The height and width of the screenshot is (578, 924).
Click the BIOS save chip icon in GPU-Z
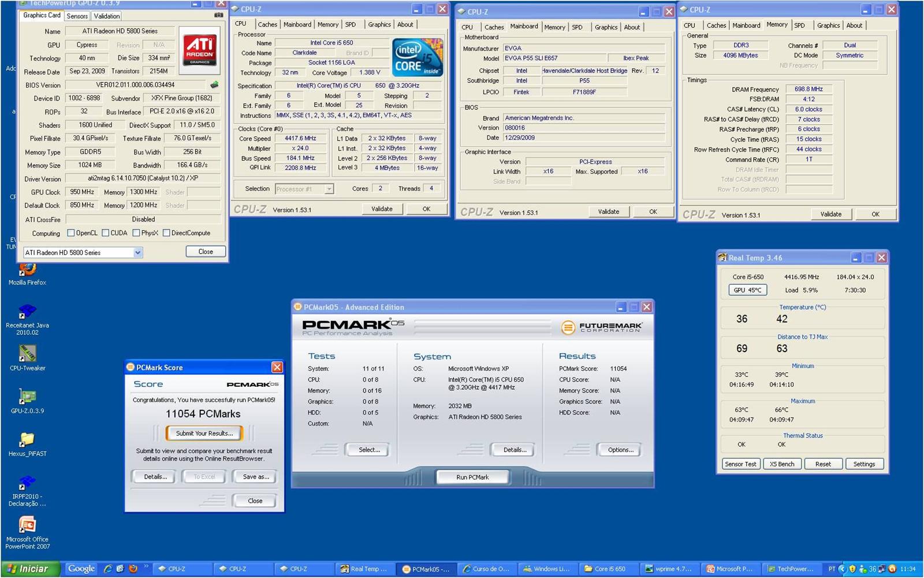[214, 85]
